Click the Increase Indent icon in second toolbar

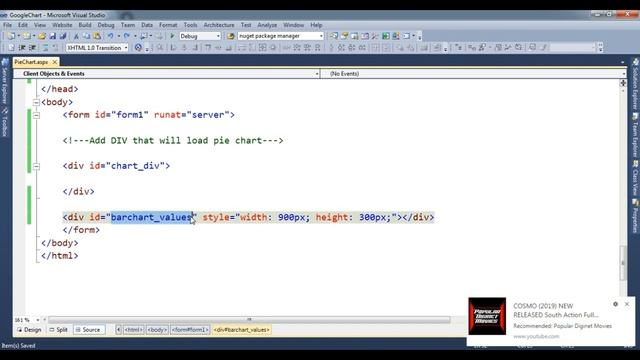coord(32,48)
